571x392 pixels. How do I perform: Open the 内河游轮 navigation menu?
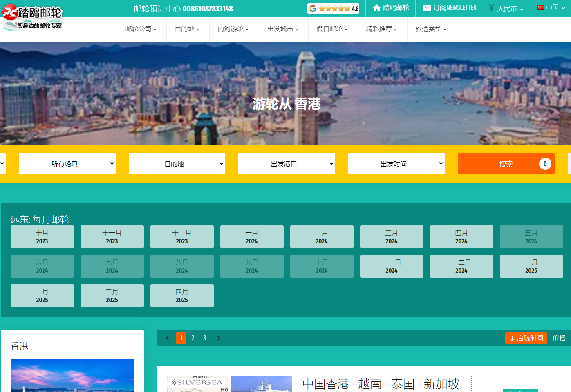pos(233,29)
